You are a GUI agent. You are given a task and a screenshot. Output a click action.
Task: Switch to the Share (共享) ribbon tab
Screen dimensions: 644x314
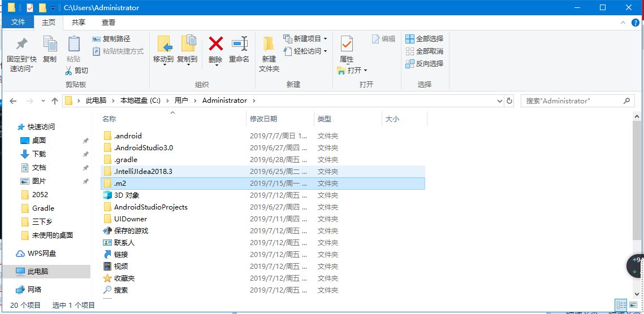79,23
